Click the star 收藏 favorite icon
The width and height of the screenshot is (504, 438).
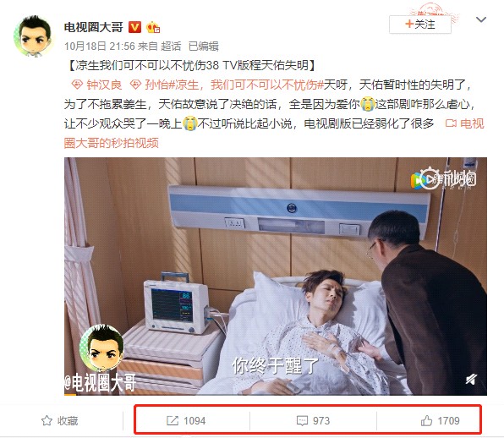point(47,420)
